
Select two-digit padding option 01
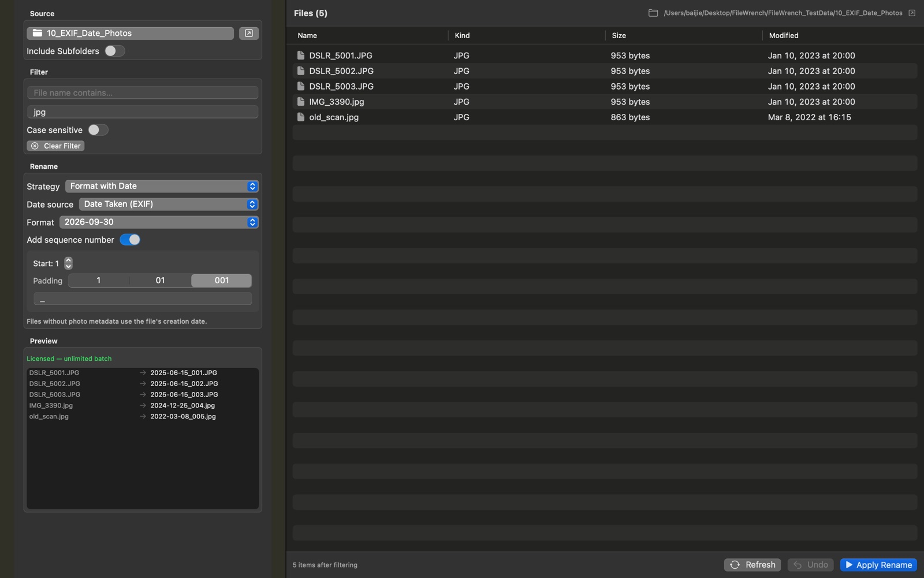pyautogui.click(x=161, y=281)
